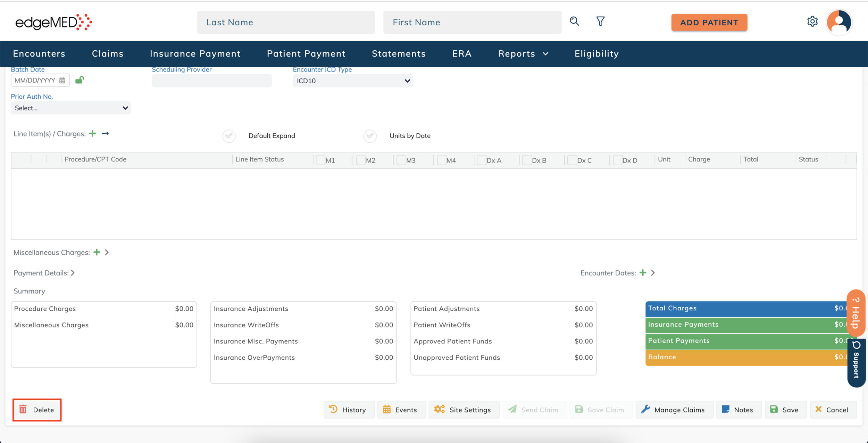Check the M1 column checkbox
This screenshot has width=868, height=443.
point(320,160)
